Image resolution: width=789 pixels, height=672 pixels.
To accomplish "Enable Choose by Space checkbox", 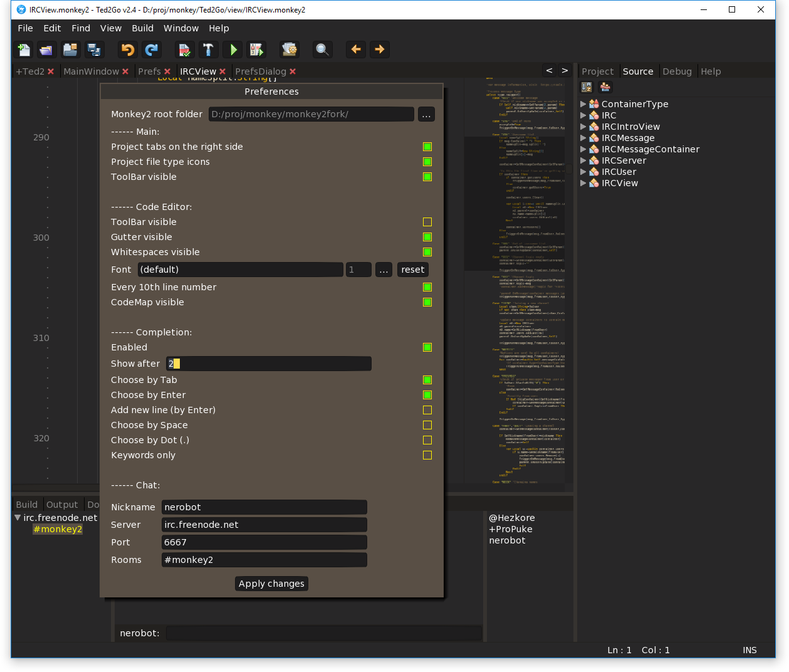I will [427, 425].
